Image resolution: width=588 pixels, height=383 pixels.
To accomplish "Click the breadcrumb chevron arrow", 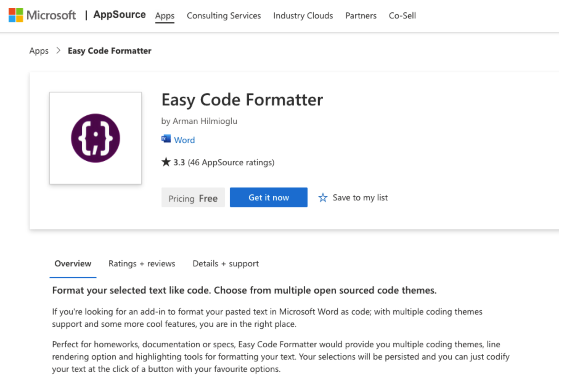I will 58,50.
